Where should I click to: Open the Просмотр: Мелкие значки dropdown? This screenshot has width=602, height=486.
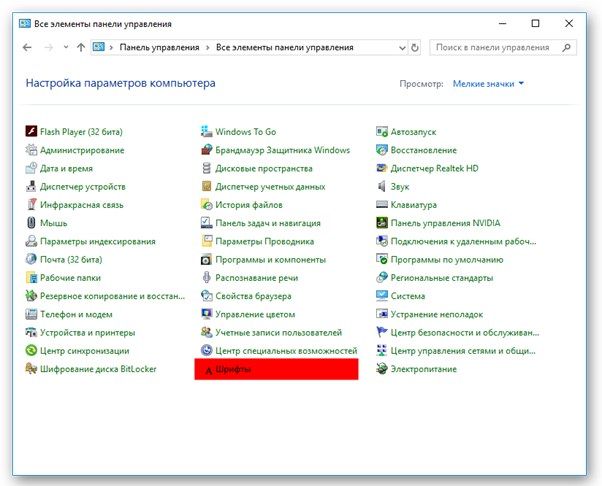point(488,84)
